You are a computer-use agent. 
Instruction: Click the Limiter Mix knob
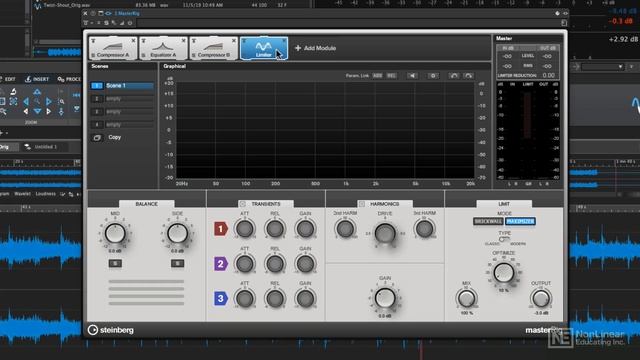[466, 298]
